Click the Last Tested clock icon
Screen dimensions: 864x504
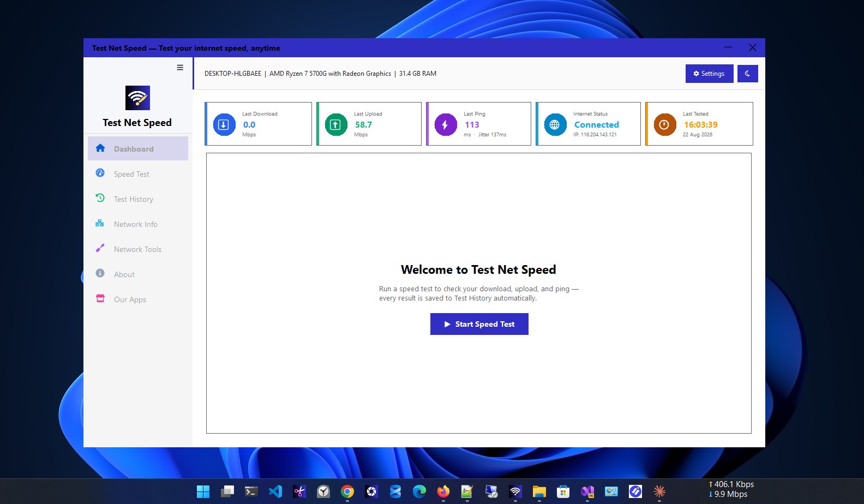tap(665, 125)
